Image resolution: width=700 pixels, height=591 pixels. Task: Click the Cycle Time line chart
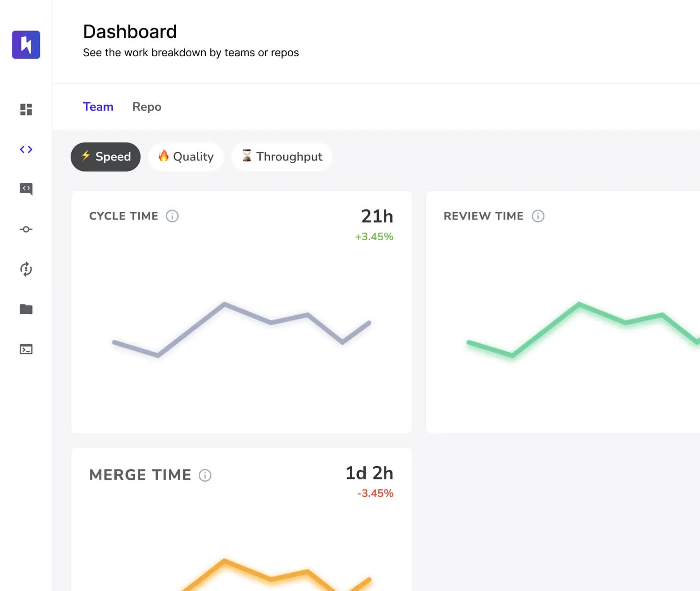point(241,330)
